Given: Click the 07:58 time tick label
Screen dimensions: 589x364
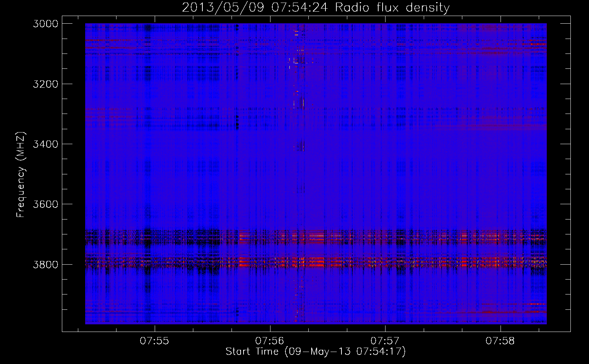Looking at the screenshot, I should point(500,341).
